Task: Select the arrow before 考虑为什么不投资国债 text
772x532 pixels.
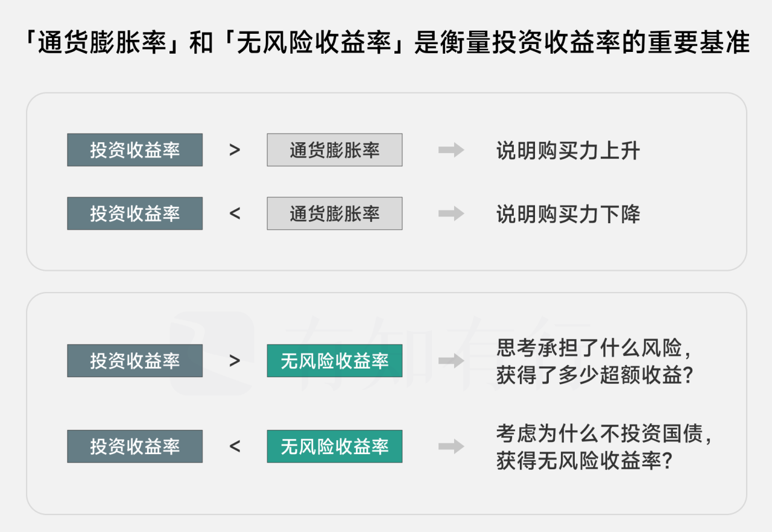Action: [x=451, y=446]
